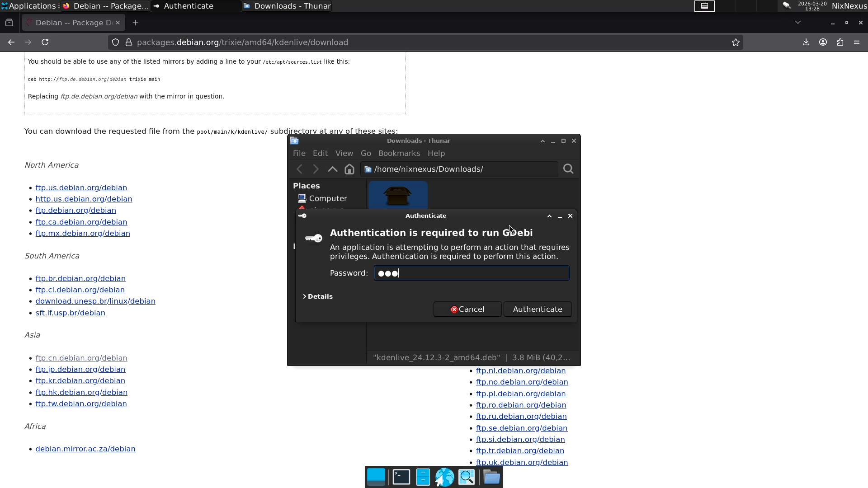
Task: Click the NixNexus user label in panel
Action: coord(849,6)
